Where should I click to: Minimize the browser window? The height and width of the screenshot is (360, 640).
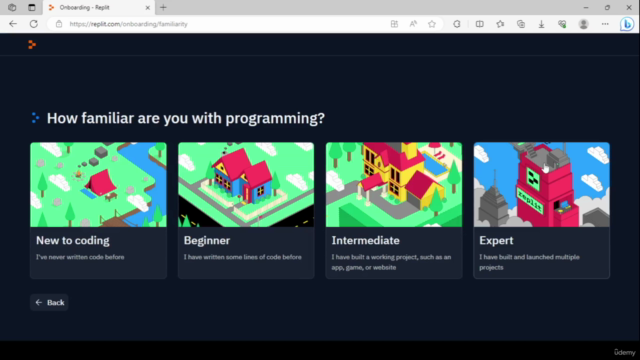[x=586, y=7]
